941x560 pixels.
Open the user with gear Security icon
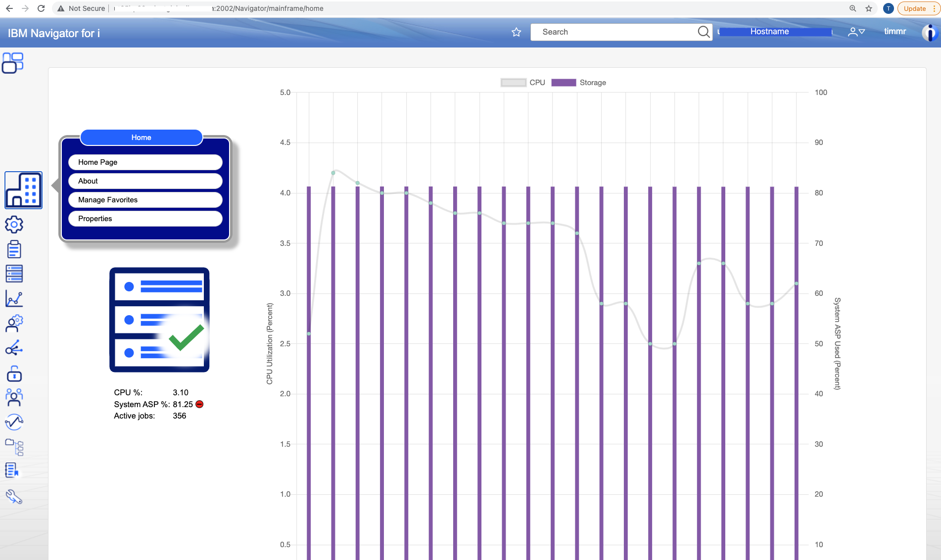pos(14,323)
